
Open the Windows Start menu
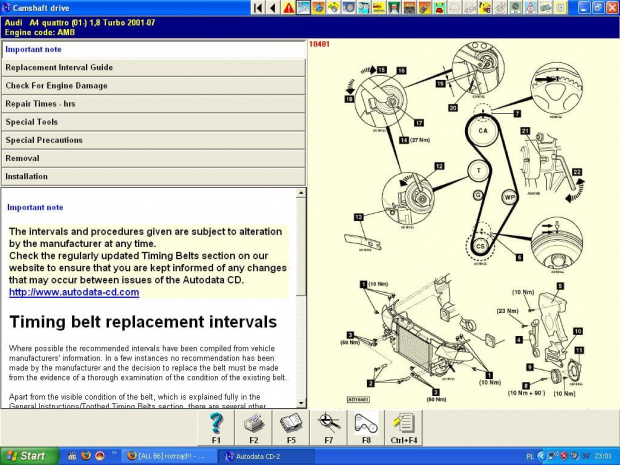(29, 456)
